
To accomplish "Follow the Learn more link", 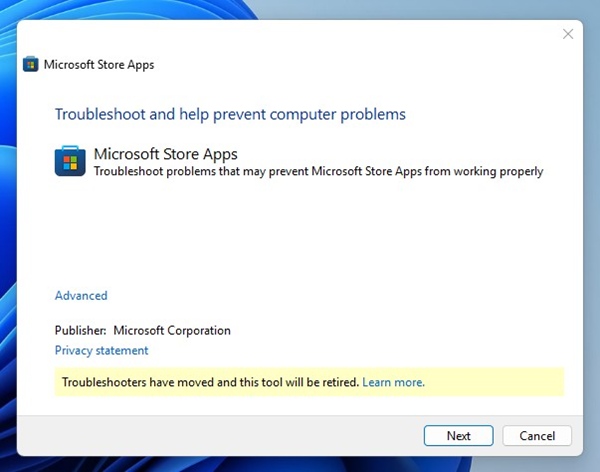I will point(393,382).
